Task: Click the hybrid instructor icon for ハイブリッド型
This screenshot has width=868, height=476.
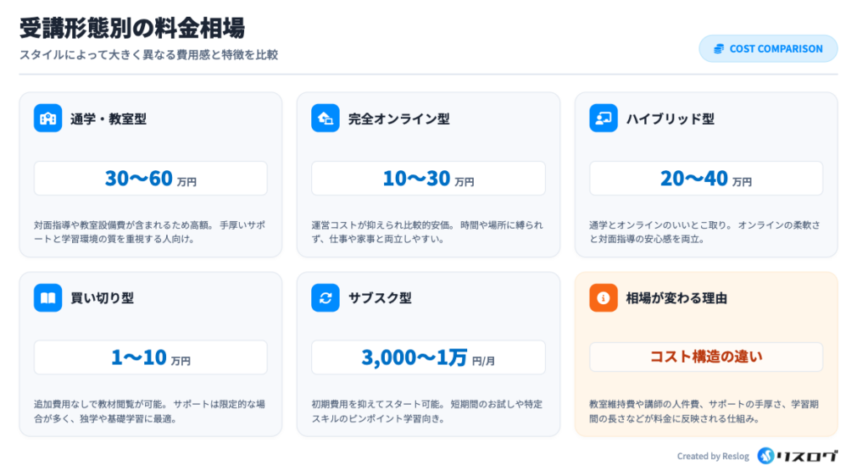Action: (604, 119)
